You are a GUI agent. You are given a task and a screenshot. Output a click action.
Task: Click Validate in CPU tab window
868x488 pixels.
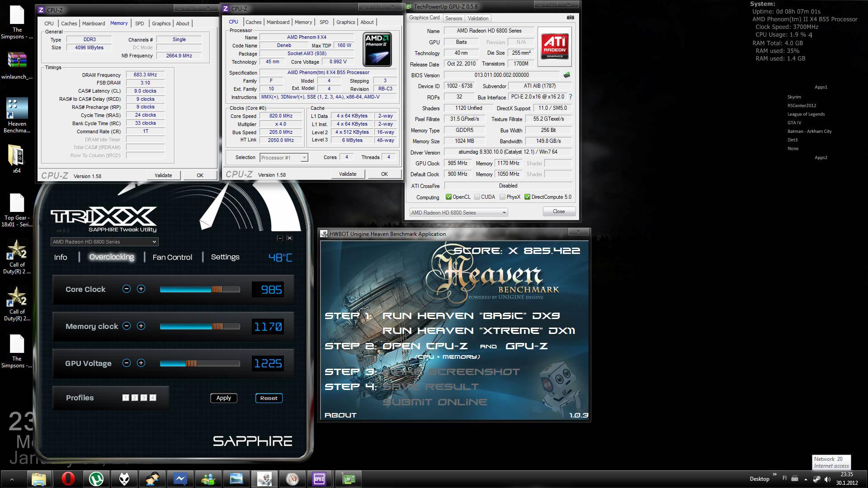point(348,174)
